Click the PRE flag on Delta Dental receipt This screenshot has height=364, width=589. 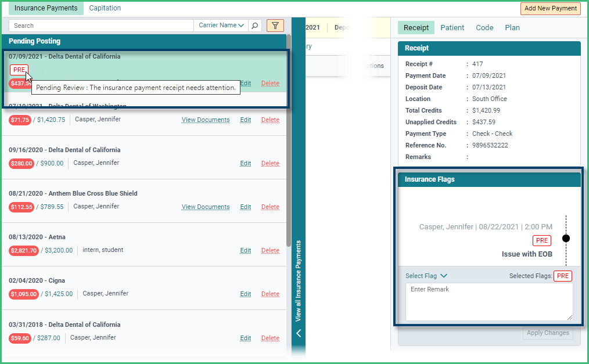pos(19,70)
